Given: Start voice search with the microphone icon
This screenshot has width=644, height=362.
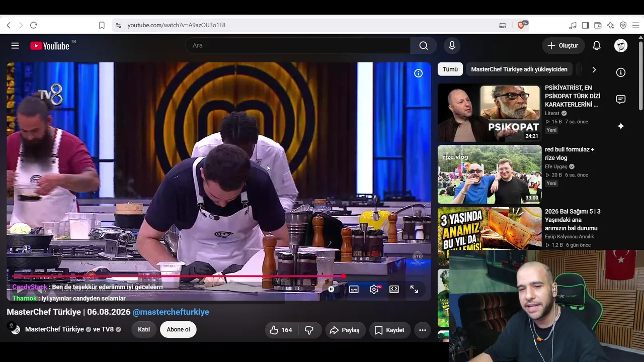Looking at the screenshot, I should click(452, 46).
